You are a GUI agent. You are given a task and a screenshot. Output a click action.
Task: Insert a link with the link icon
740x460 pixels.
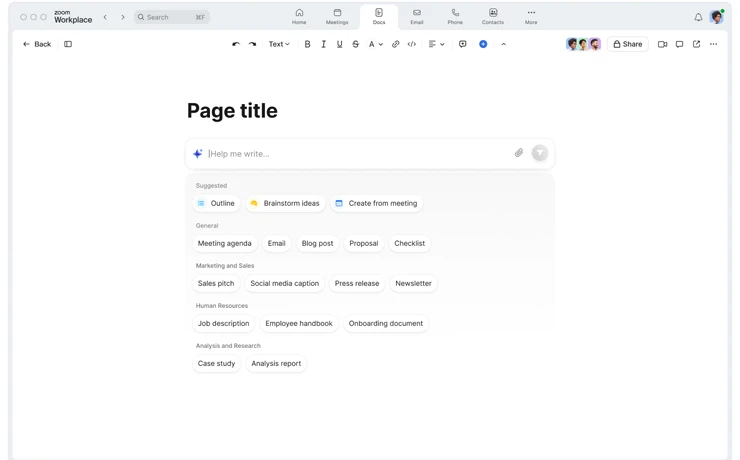395,44
